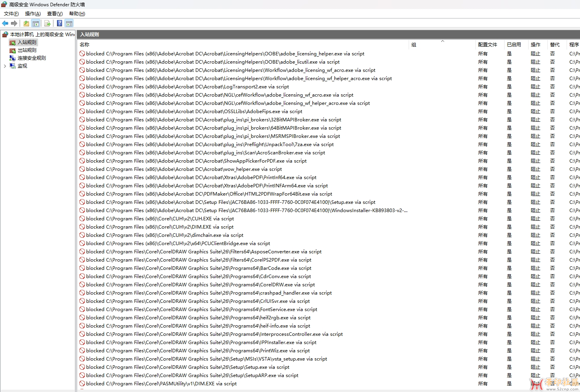The image size is (580, 392).
Task: Click the Forward arrow toolbar icon
Action: [14, 23]
